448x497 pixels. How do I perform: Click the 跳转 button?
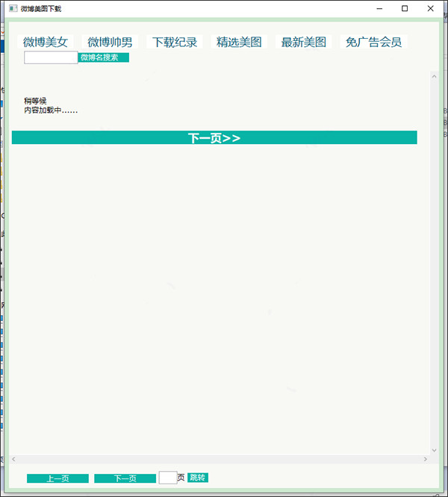(x=198, y=478)
